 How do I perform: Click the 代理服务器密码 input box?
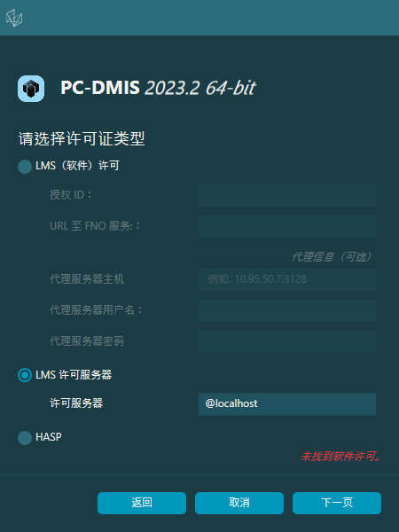click(x=287, y=341)
